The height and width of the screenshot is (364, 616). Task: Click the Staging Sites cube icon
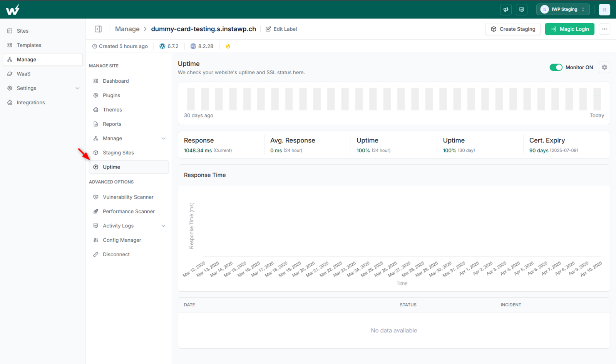click(x=96, y=153)
